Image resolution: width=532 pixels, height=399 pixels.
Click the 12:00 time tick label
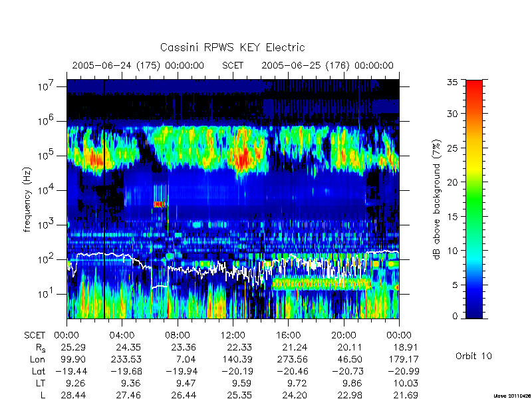point(233,336)
